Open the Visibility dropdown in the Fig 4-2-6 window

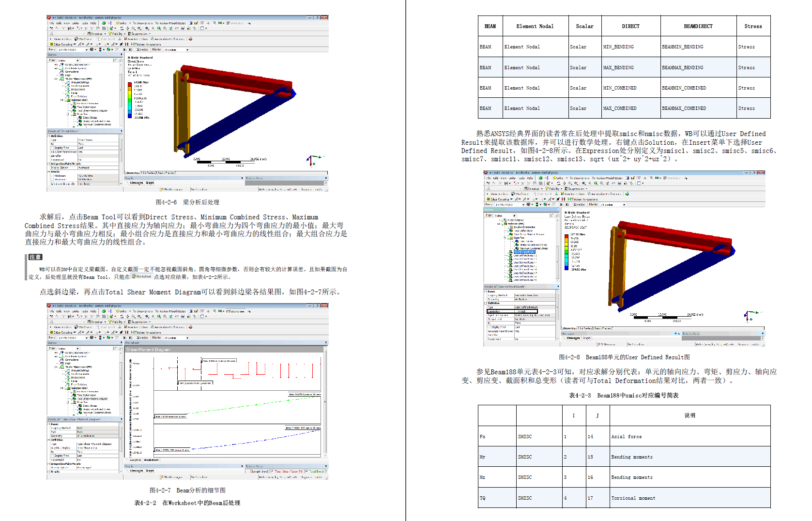(117, 33)
